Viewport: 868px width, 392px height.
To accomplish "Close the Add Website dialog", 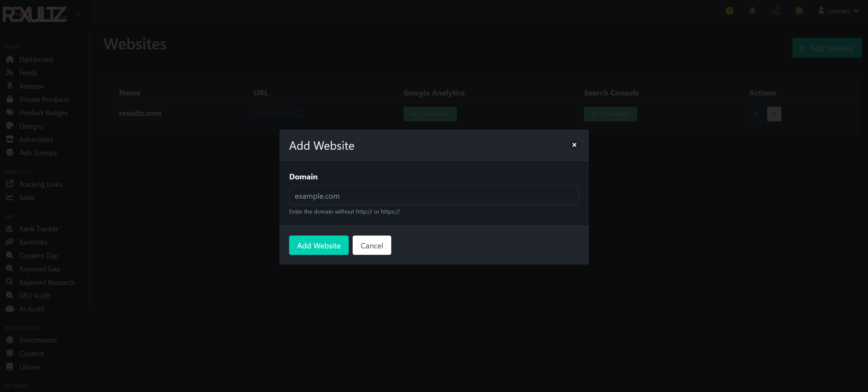I will pyautogui.click(x=574, y=145).
